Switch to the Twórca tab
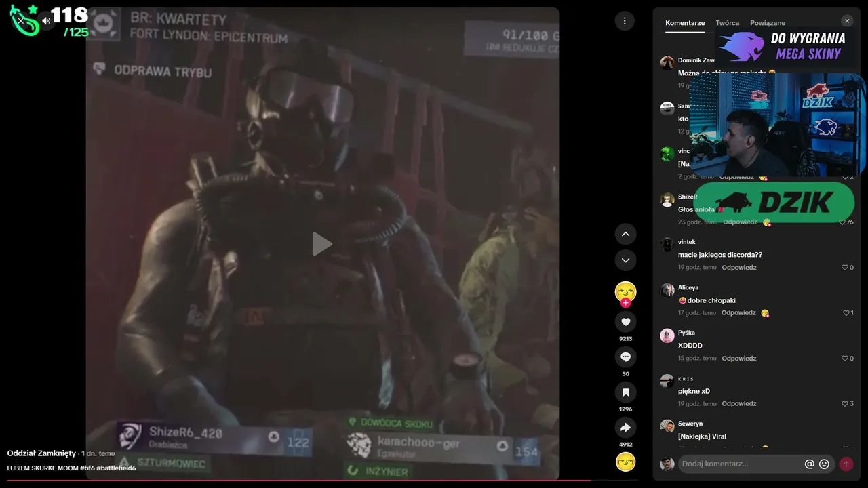Image resolution: width=868 pixels, height=488 pixels. pyautogui.click(x=728, y=23)
